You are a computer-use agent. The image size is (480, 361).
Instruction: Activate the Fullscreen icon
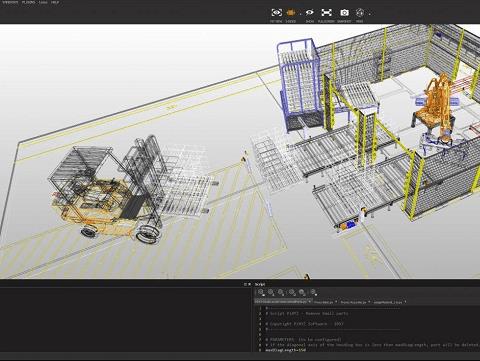pos(326,13)
